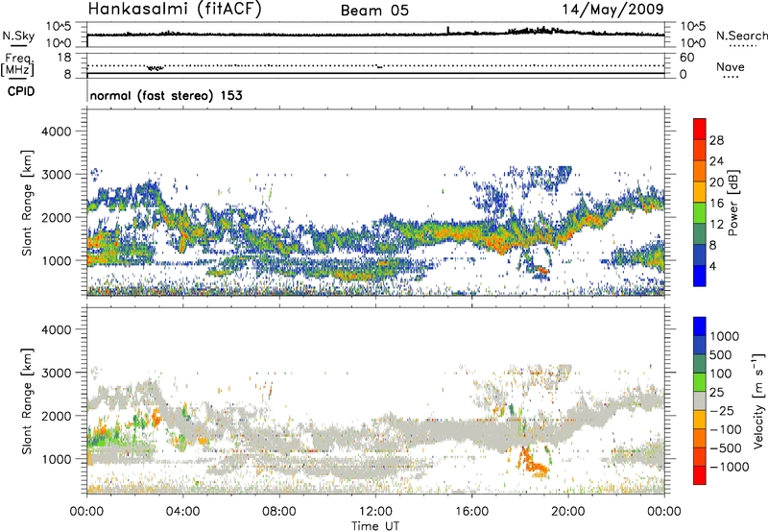Screen dimensions: 768x532
Task: Click the '20:00' time tick label
Action: pyautogui.click(x=567, y=512)
